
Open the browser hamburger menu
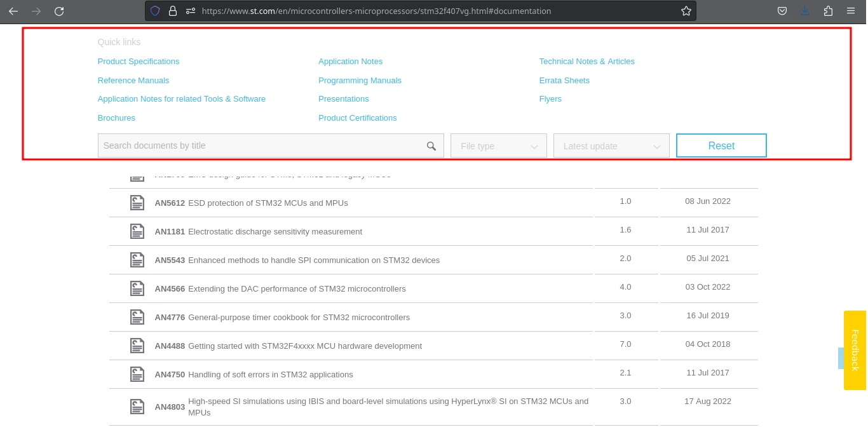[851, 11]
